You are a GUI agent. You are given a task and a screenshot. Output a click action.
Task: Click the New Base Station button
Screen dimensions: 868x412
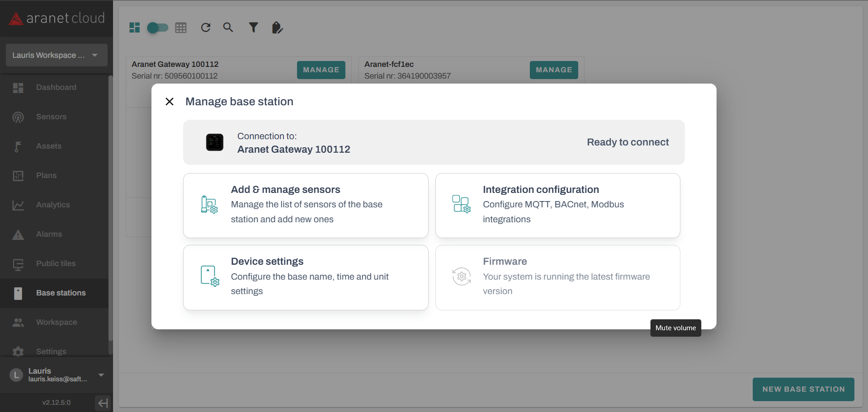click(803, 389)
